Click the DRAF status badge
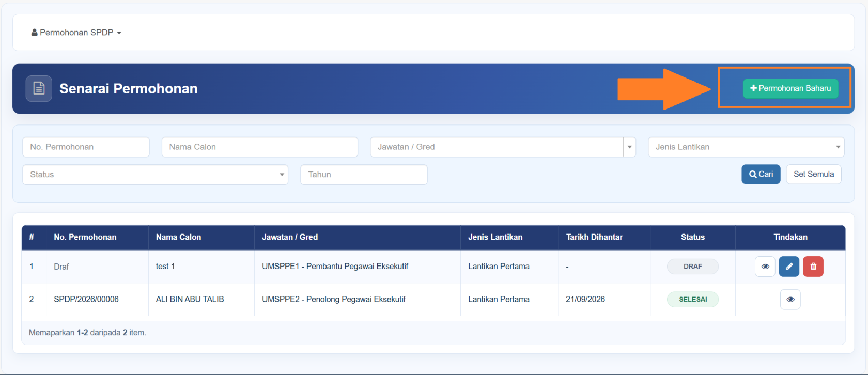The image size is (868, 375). pyautogui.click(x=693, y=267)
